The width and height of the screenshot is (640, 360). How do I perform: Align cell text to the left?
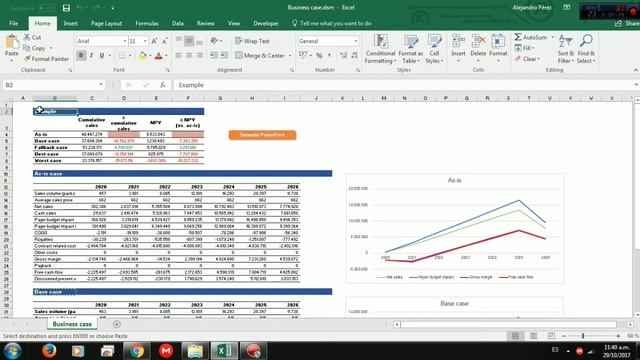(x=179, y=56)
